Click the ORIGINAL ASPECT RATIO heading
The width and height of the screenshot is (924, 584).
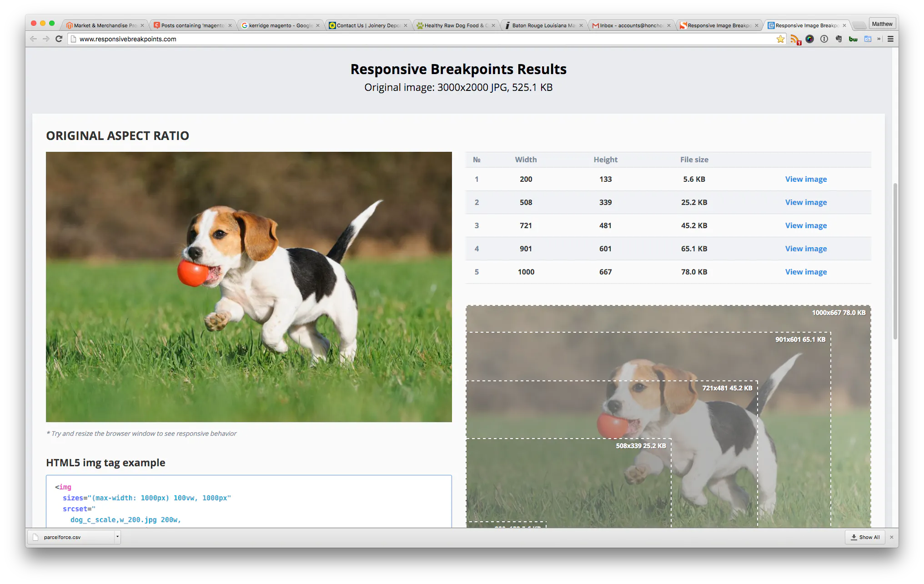point(117,136)
